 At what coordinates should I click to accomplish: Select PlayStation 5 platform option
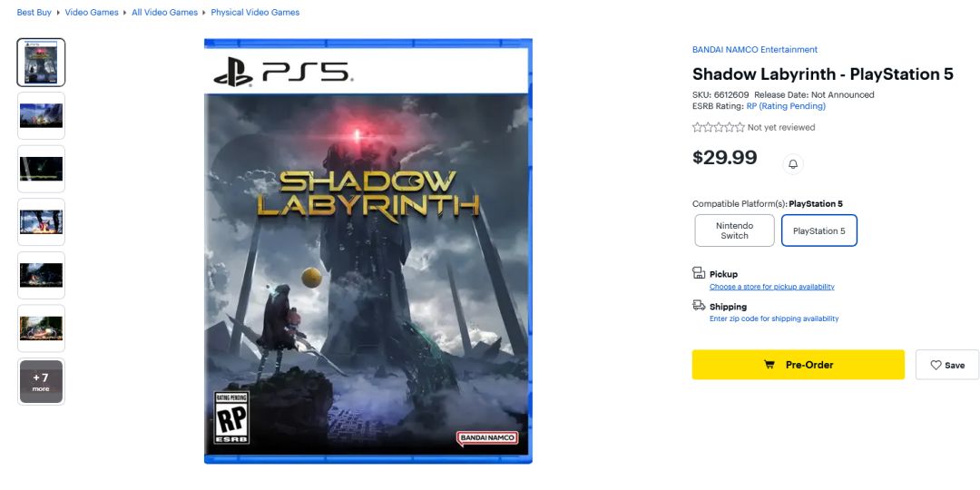pos(818,230)
